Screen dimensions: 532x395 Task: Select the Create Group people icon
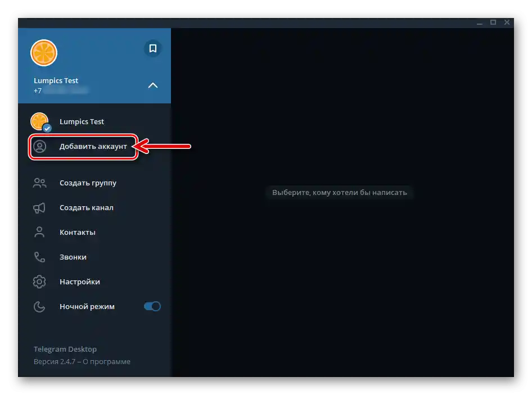[39, 183]
